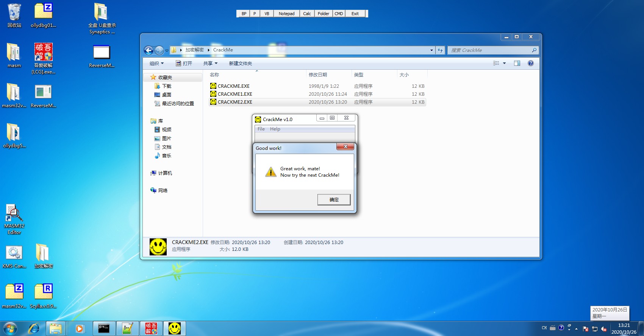This screenshot has height=336, width=644.
Task: Switch to the 吾爱破解 taskbar icon
Action: point(151,328)
